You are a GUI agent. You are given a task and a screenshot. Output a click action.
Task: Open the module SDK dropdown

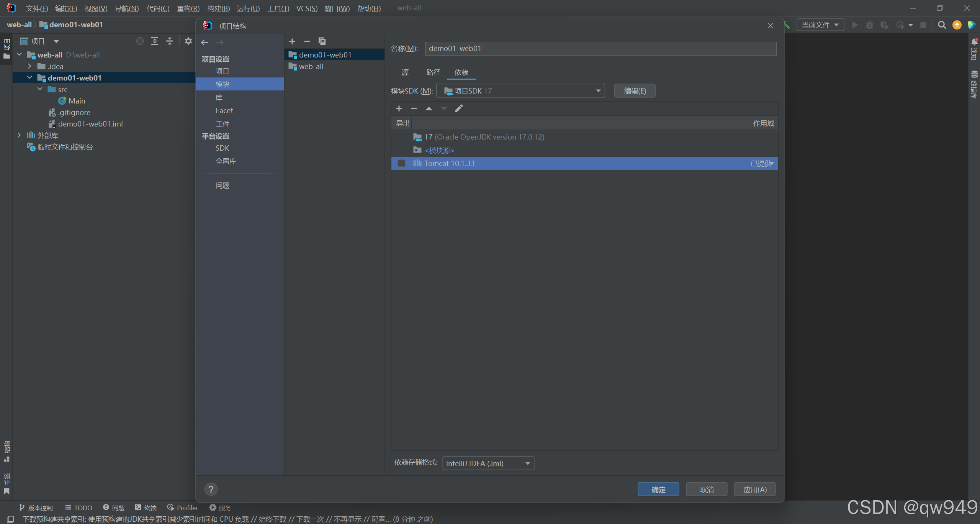point(520,91)
